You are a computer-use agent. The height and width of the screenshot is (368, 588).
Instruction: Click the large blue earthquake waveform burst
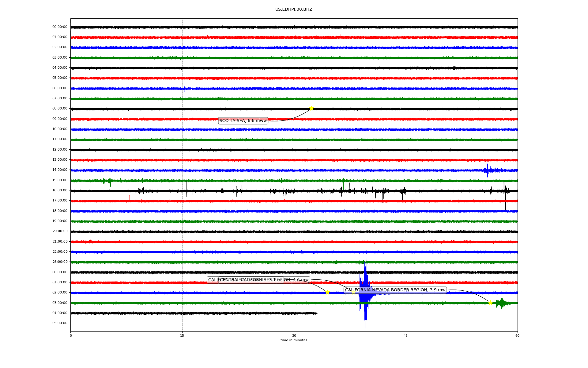365,293
